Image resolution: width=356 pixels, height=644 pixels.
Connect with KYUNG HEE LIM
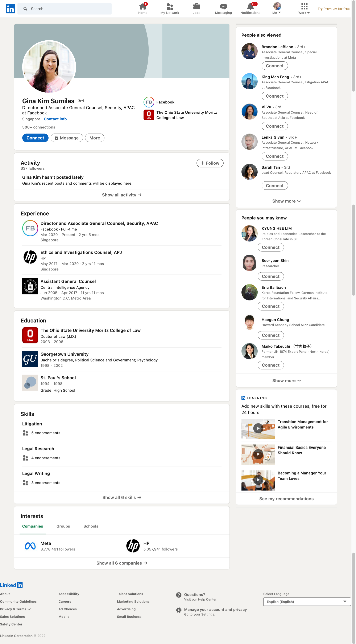(270, 247)
